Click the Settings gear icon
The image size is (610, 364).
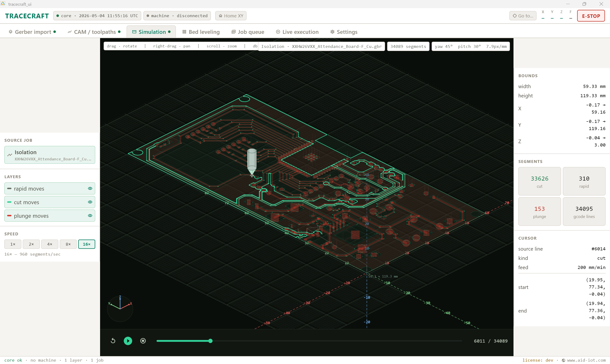coord(332,32)
